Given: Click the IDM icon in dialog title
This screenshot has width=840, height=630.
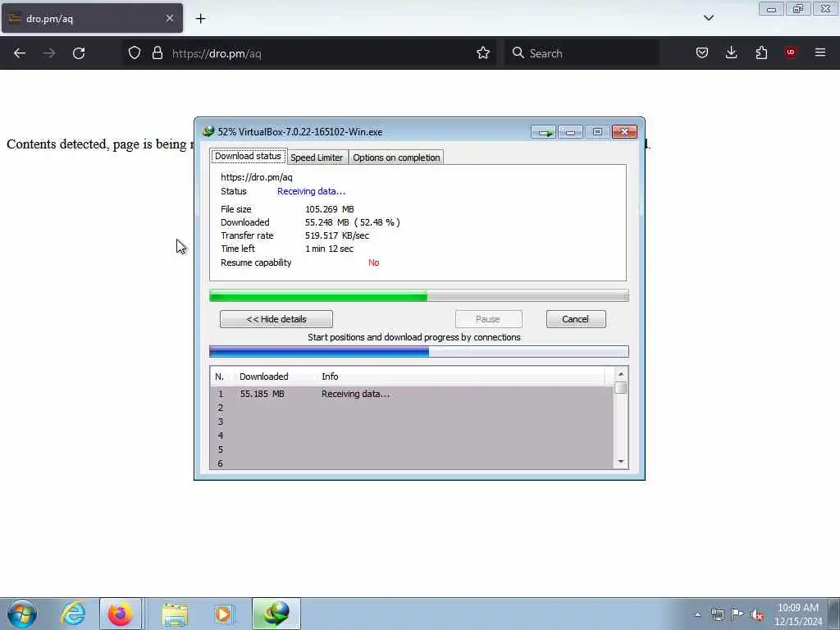Looking at the screenshot, I should [208, 131].
